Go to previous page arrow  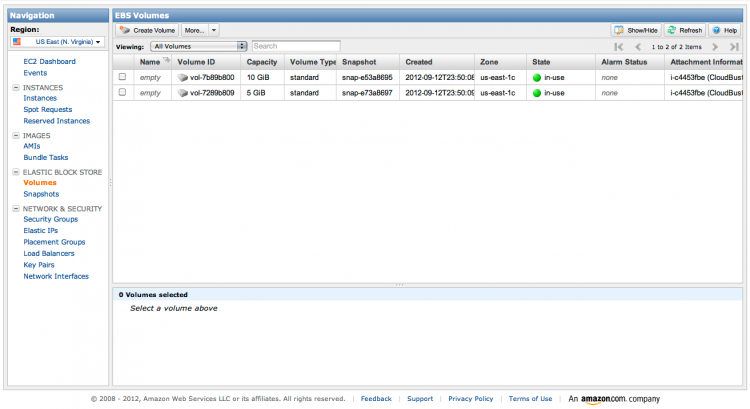pos(638,46)
